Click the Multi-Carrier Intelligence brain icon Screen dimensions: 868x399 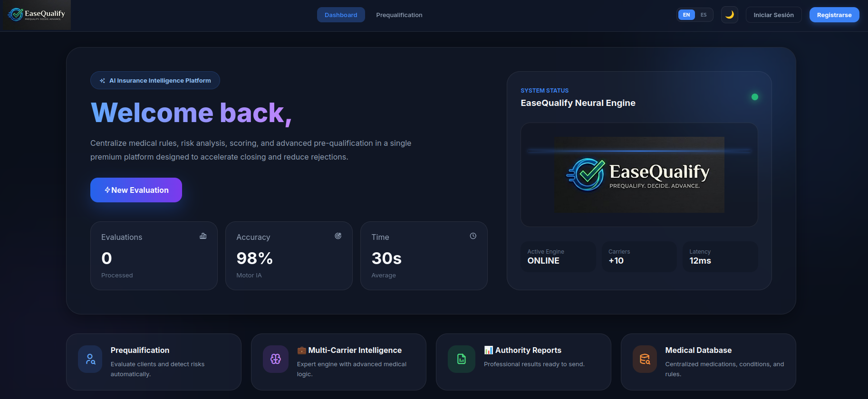pos(276,359)
